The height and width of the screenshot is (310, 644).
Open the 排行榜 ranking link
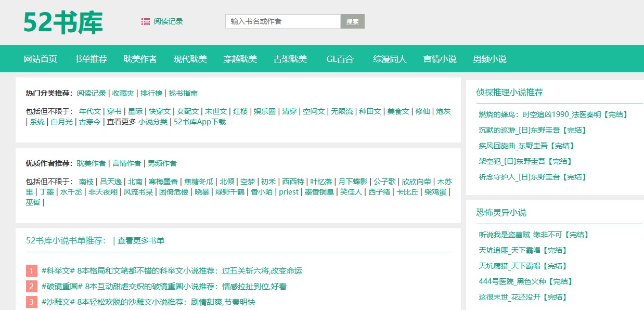[151, 94]
